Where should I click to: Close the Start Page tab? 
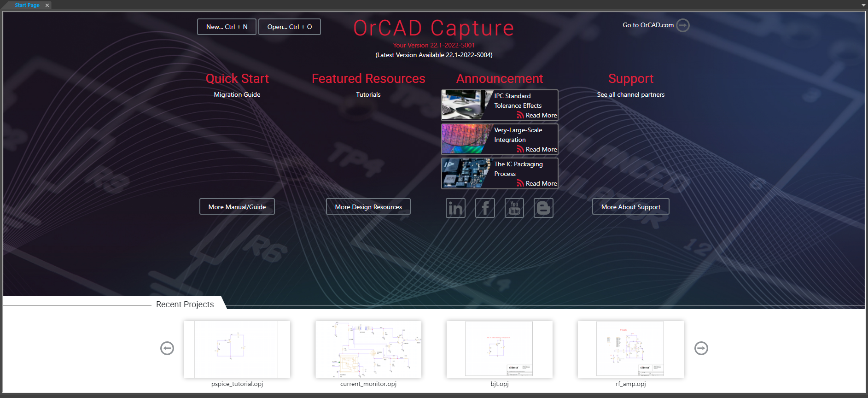[47, 6]
